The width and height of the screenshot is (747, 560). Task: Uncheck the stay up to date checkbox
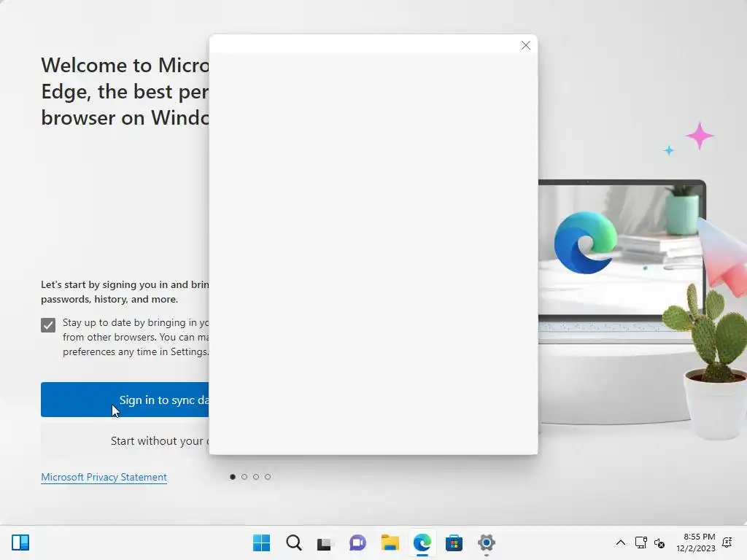[x=48, y=325]
